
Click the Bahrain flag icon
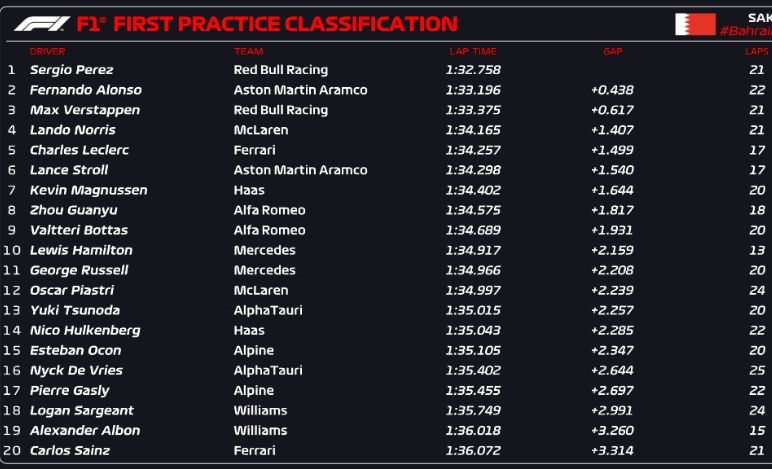coord(695,24)
